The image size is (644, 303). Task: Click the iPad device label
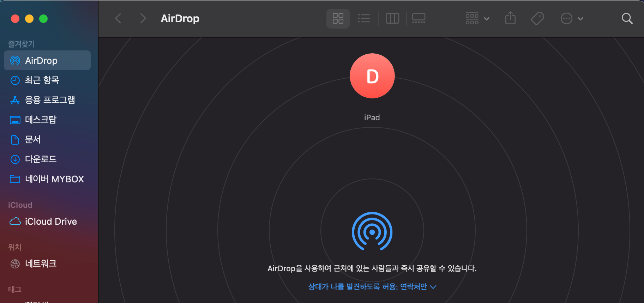click(x=372, y=117)
